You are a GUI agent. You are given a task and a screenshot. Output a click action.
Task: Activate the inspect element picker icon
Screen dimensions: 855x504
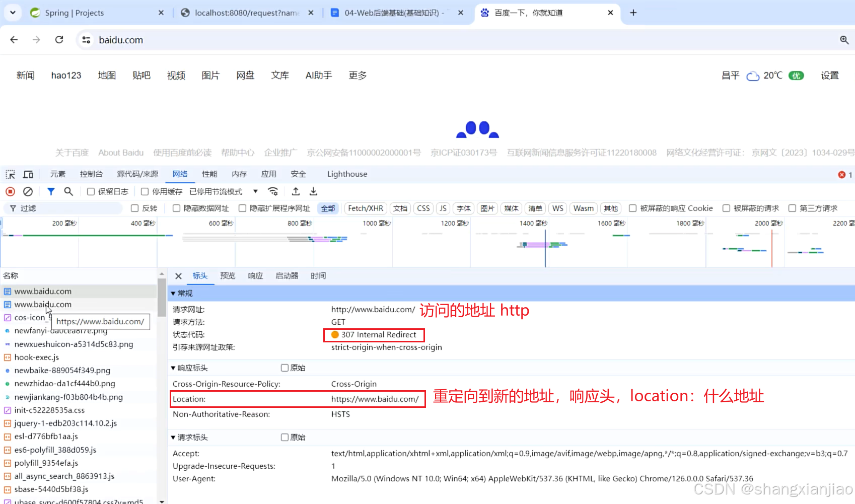[x=11, y=174]
